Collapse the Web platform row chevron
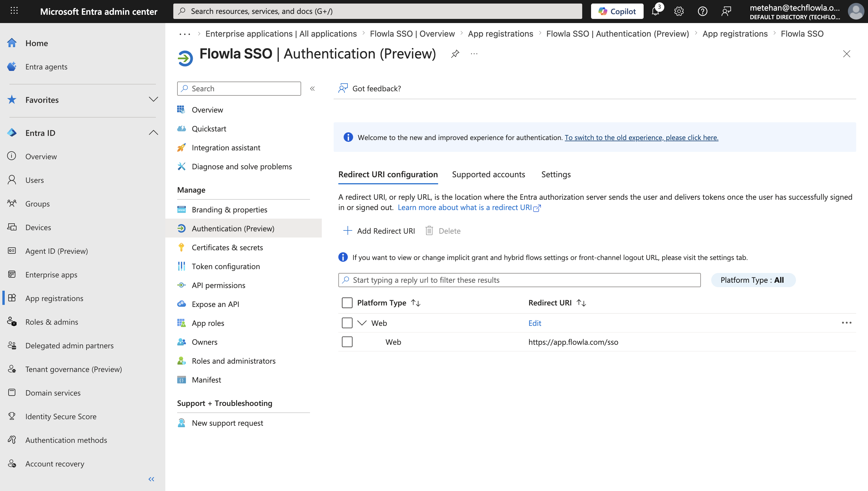Viewport: 868px width, 491px height. coord(362,323)
